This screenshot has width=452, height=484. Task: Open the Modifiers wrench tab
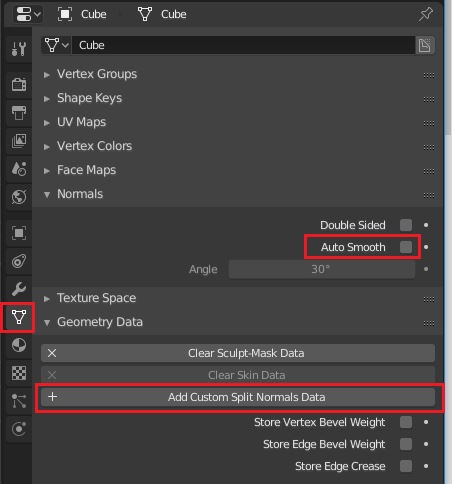click(x=19, y=289)
